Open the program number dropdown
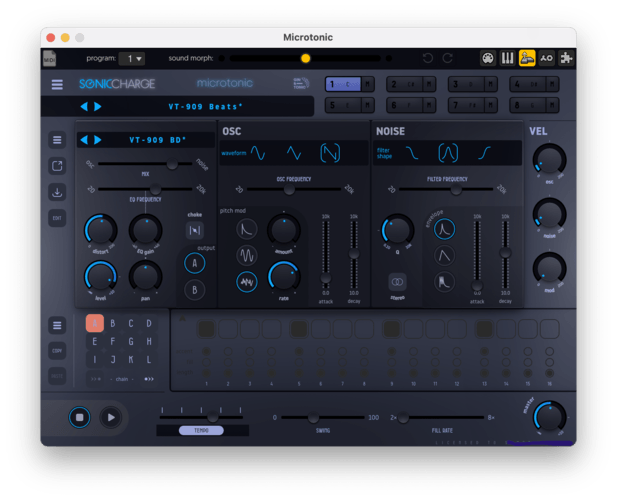Viewport: 617px width, 500px height. tap(132, 59)
